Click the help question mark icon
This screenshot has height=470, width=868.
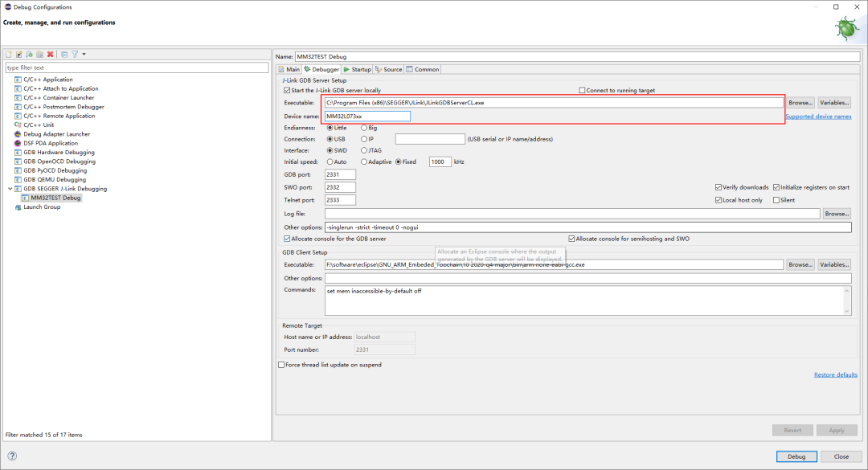click(x=12, y=456)
